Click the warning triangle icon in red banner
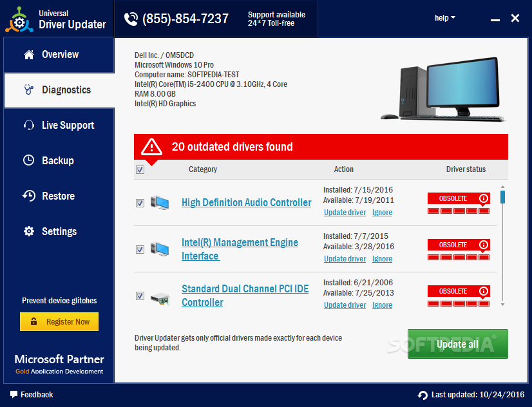532x407 pixels. 151,147
